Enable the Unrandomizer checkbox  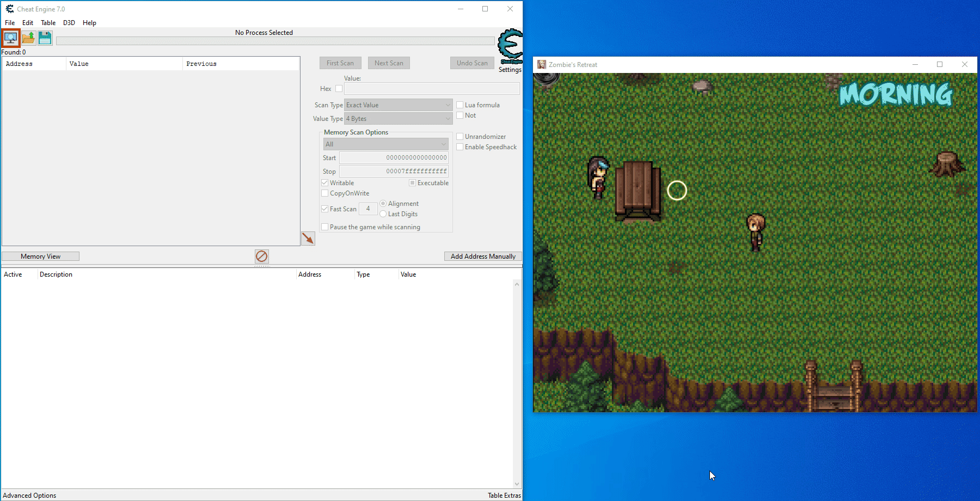click(460, 136)
